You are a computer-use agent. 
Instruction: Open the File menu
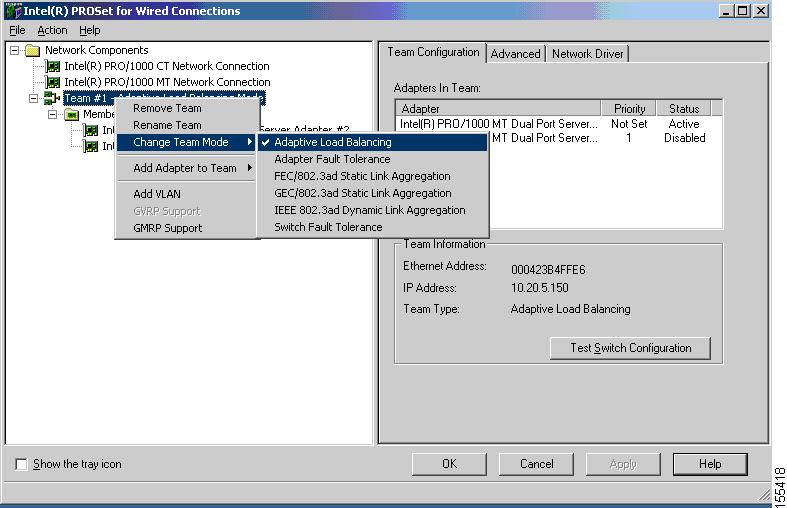pos(17,31)
